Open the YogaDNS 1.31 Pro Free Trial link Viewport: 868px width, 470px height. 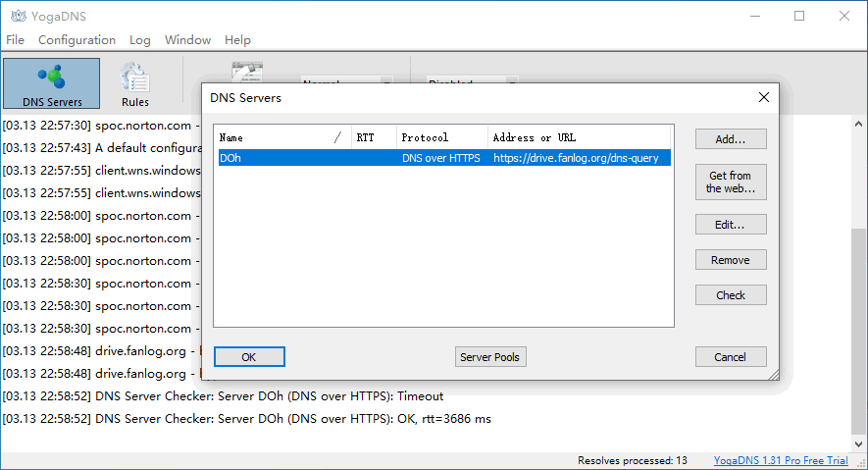781,460
